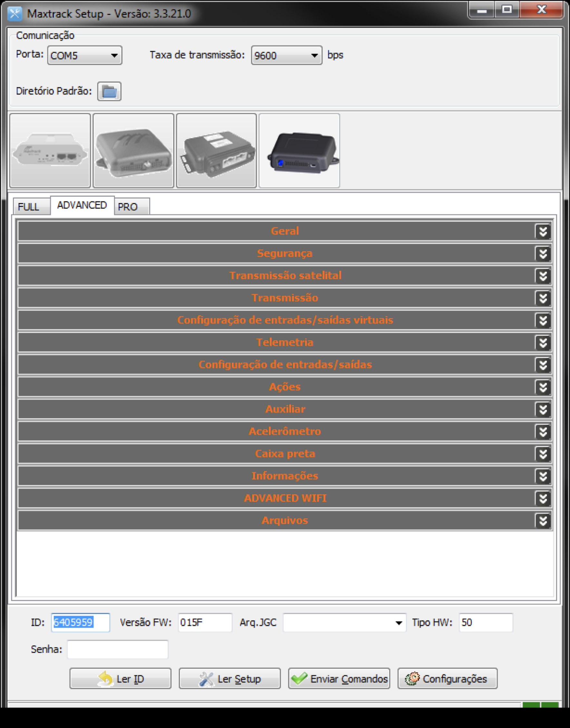The width and height of the screenshot is (570, 728).
Task: Expand the Configuração de entradas/saídas chevron
Action: [543, 364]
